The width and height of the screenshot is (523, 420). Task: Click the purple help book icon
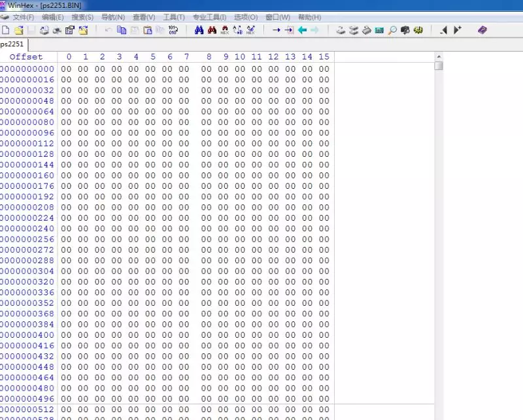[x=482, y=30]
